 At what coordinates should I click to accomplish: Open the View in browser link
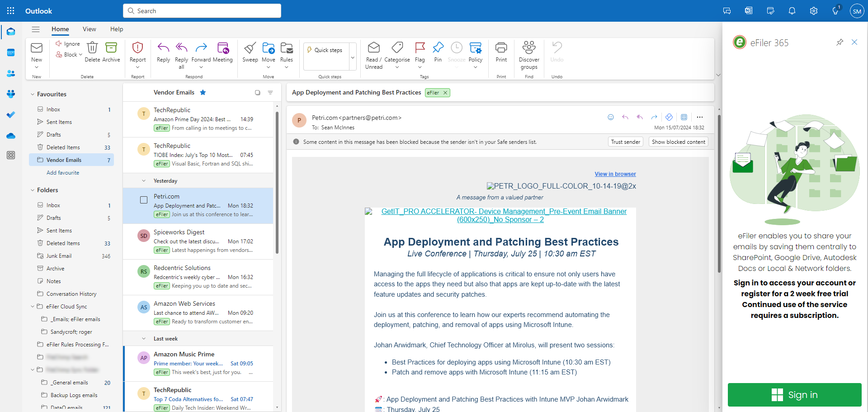click(615, 174)
